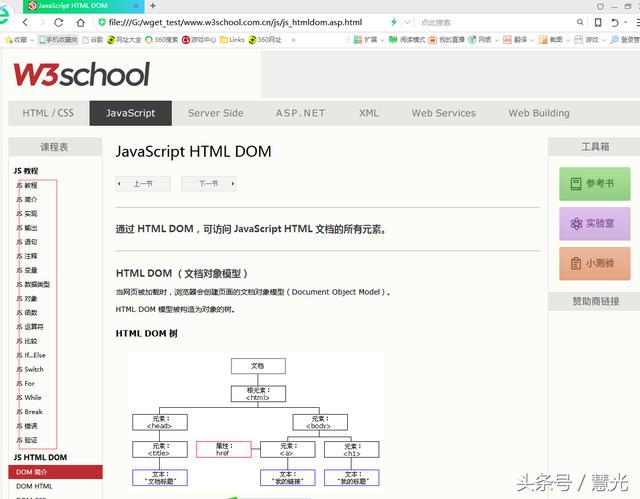This screenshot has width=640, height=499.
Task: Expand the 截图 dropdown arrow
Action: click(x=567, y=40)
